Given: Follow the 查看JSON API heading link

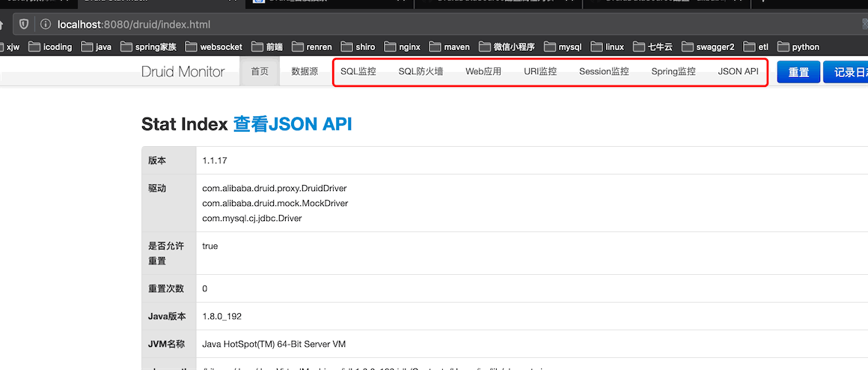Looking at the screenshot, I should pos(293,124).
